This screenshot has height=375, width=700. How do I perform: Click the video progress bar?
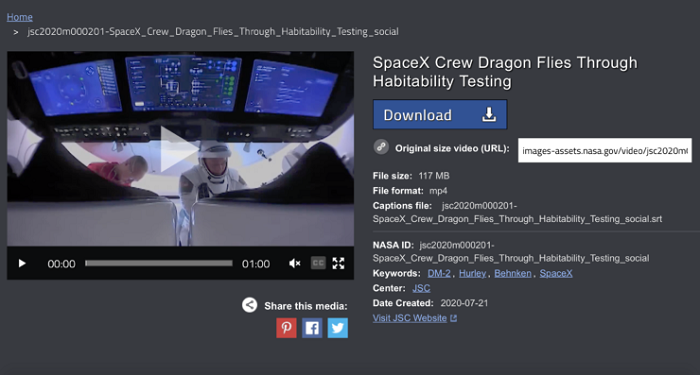pyautogui.click(x=159, y=263)
